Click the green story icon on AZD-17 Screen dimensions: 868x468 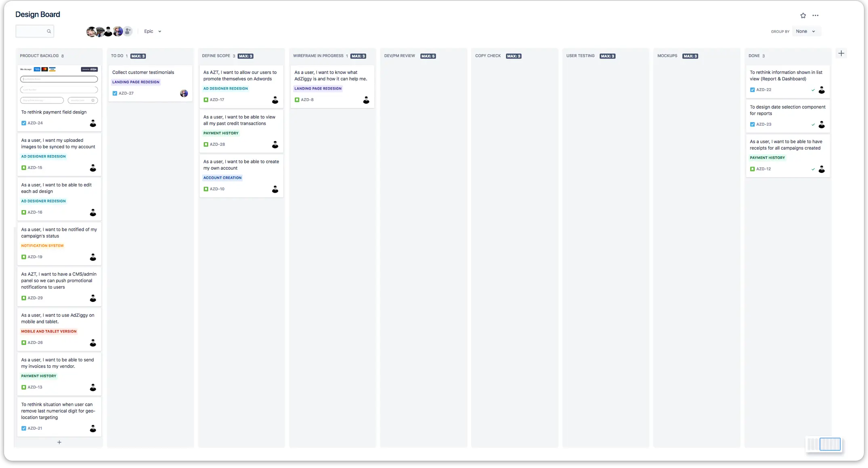(x=206, y=100)
